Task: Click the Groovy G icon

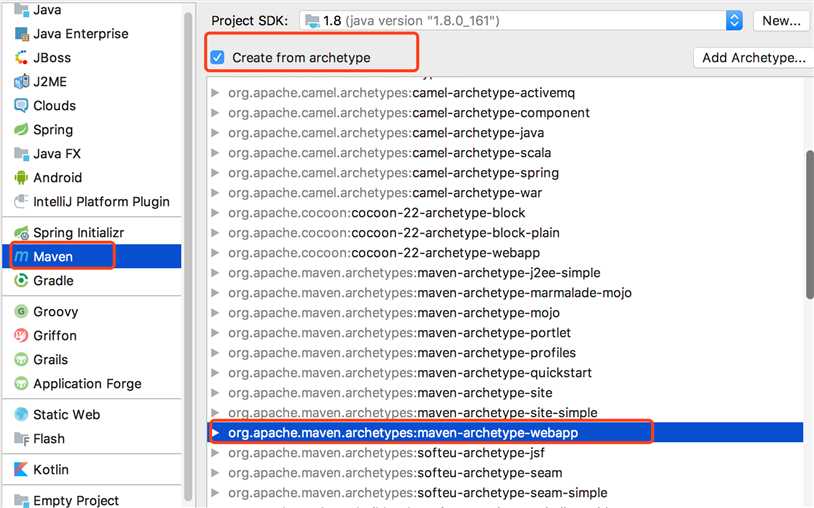Action: [x=21, y=311]
